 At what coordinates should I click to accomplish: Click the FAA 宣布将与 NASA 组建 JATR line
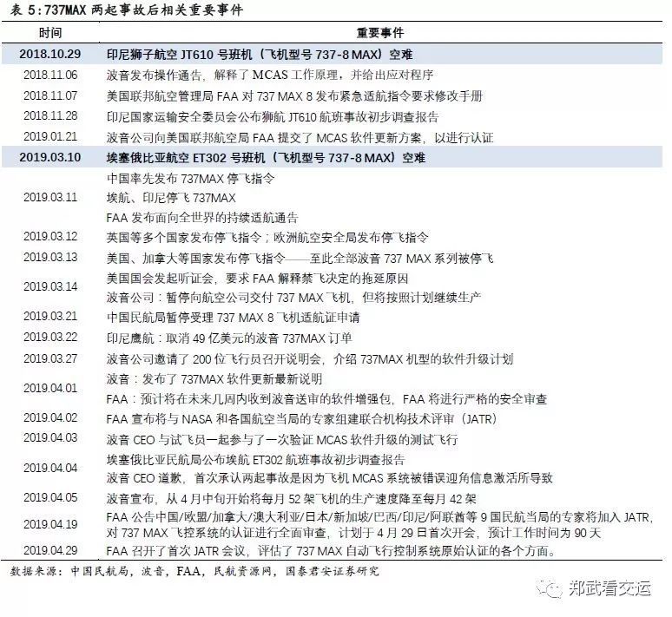302,418
